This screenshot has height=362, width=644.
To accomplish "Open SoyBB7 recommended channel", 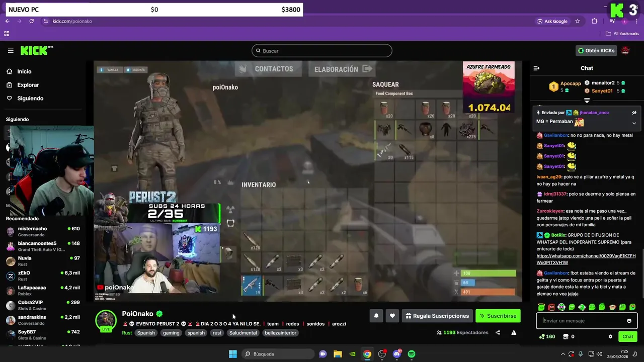I will tap(43, 335).
